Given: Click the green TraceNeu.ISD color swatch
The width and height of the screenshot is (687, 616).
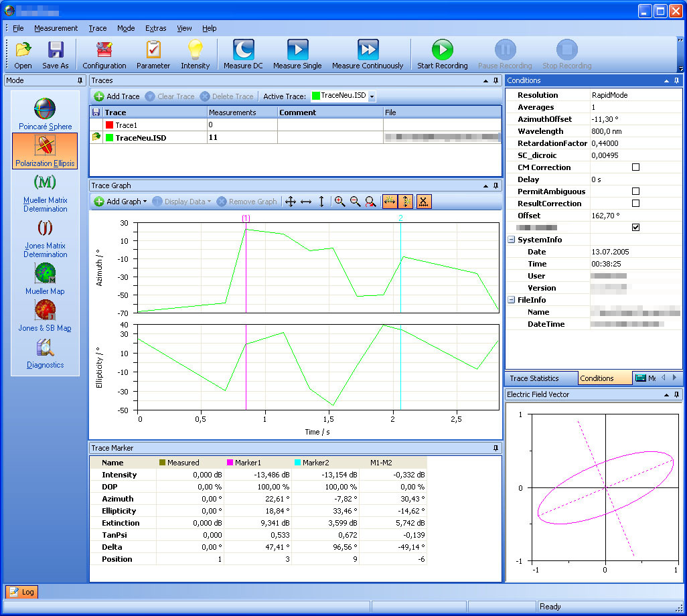Looking at the screenshot, I should [x=110, y=138].
